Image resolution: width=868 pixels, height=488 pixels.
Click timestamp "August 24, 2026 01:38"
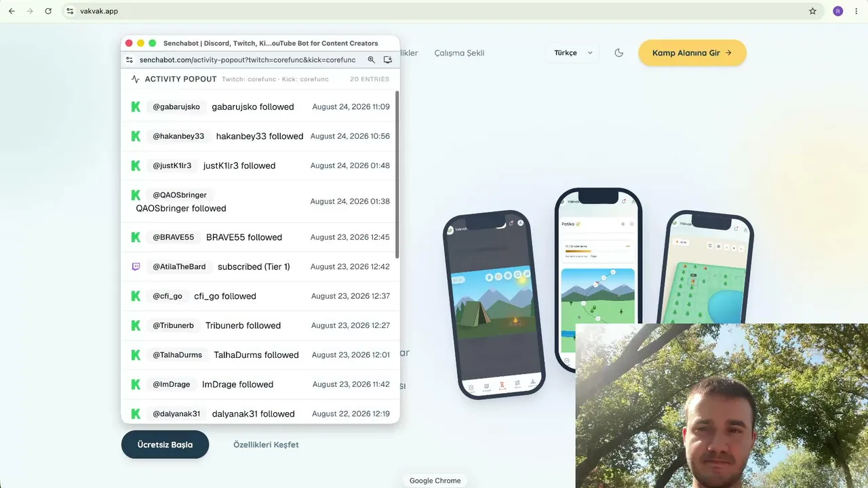(x=350, y=201)
